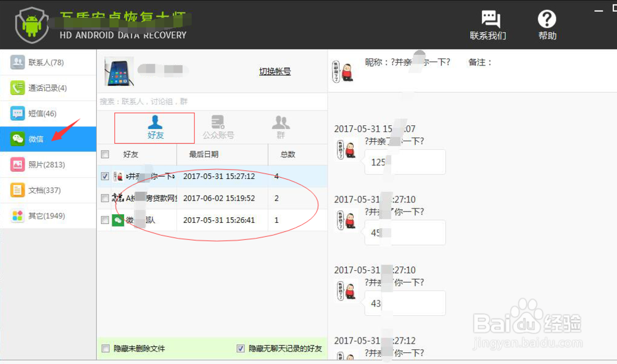Screen dimensions: 617x364
Task: Enable 隐藏未删除文件 checkbox
Action: click(106, 348)
